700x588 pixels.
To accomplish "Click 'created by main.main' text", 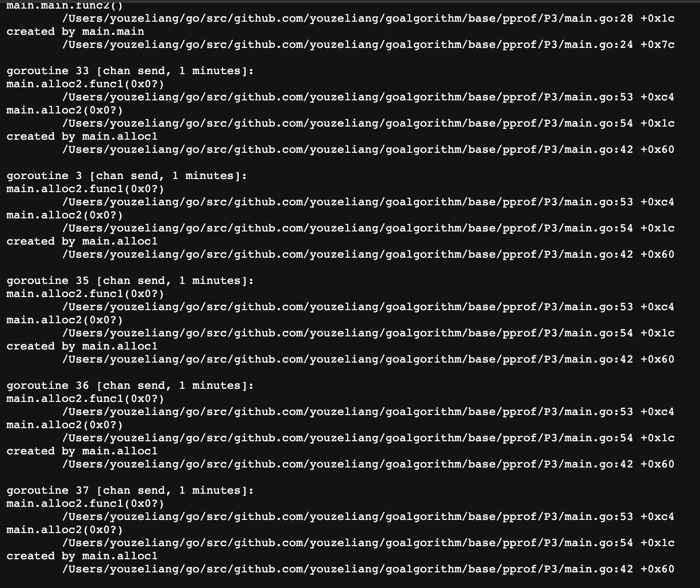I will 75,32.
